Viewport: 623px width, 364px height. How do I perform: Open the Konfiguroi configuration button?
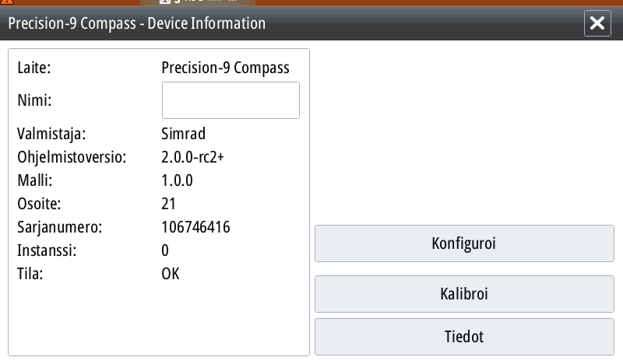(x=464, y=243)
